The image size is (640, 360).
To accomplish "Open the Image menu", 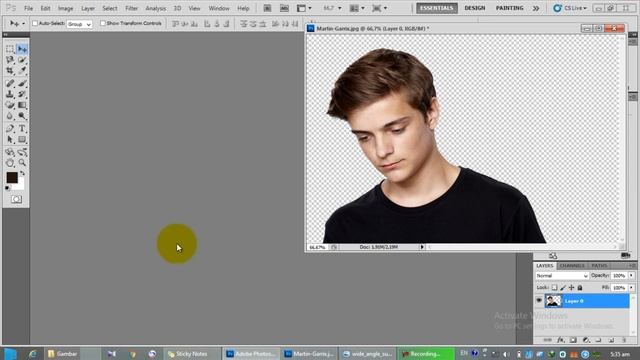I will point(65,8).
